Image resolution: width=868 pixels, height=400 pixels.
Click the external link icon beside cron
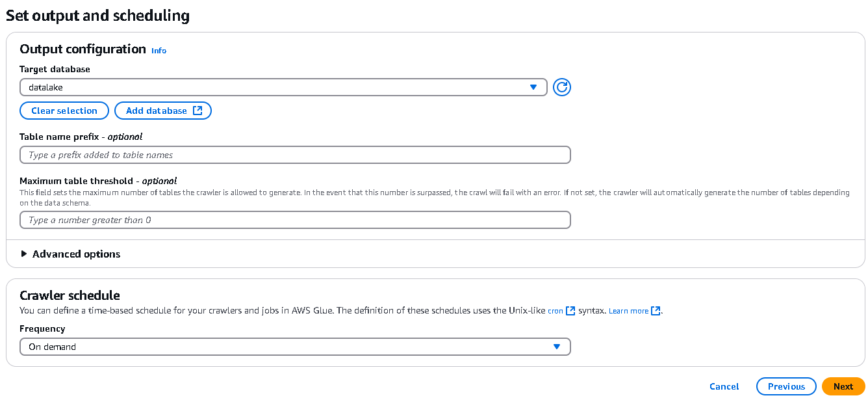tap(570, 311)
